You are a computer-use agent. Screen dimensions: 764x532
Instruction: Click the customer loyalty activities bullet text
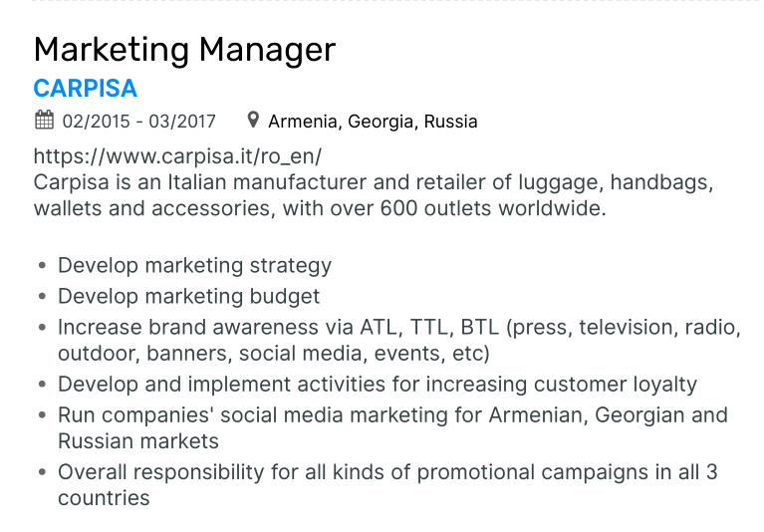[378, 385]
